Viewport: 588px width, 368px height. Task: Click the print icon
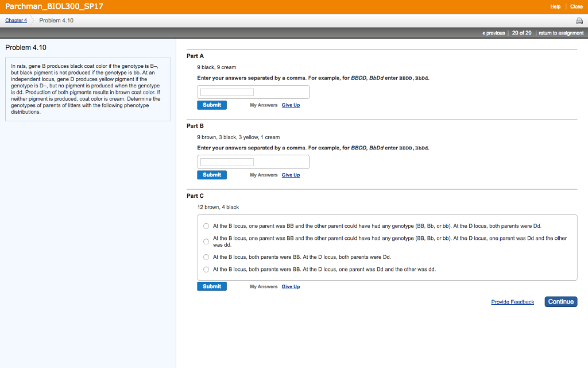pos(579,21)
